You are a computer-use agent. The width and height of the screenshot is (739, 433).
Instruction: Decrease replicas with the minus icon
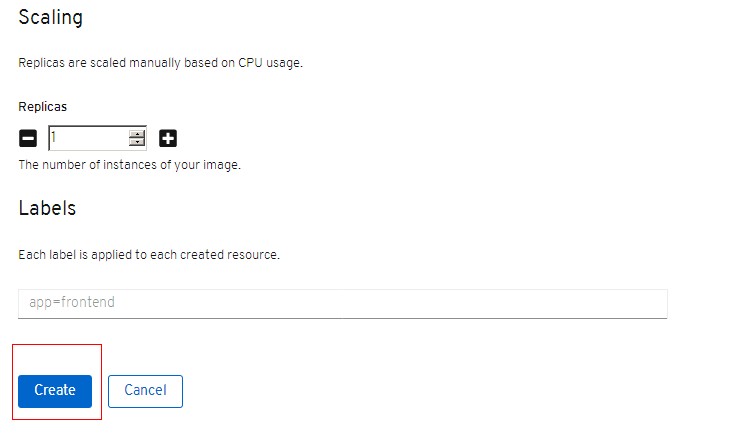coord(28,139)
